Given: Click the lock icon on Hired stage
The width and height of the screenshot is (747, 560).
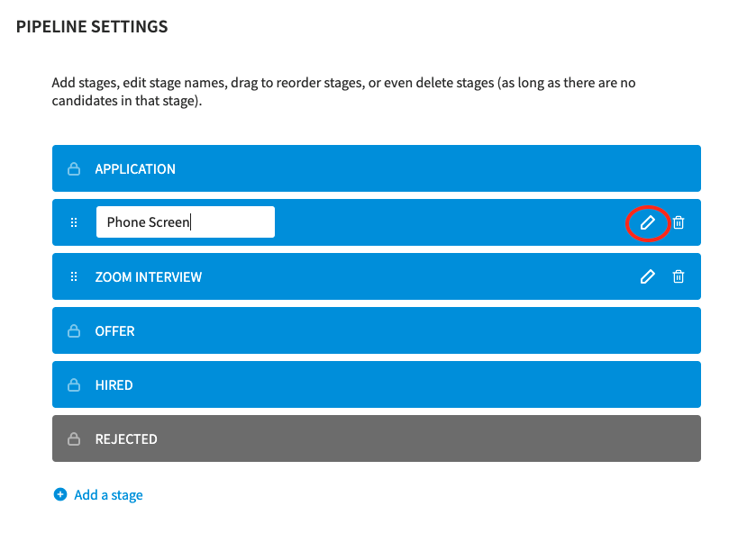Looking at the screenshot, I should coord(74,384).
